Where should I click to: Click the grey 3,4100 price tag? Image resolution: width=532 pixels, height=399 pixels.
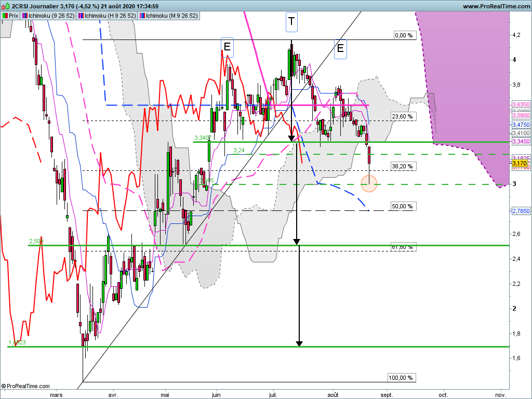click(x=521, y=134)
